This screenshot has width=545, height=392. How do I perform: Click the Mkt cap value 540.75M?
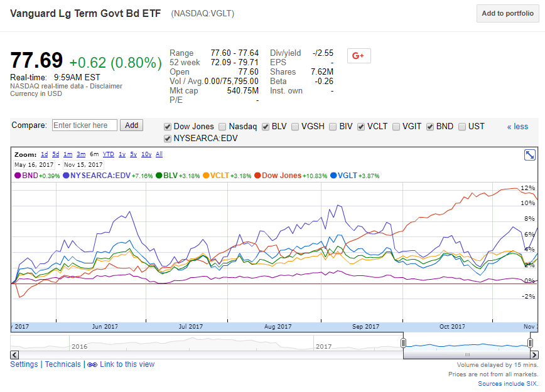pyautogui.click(x=242, y=90)
